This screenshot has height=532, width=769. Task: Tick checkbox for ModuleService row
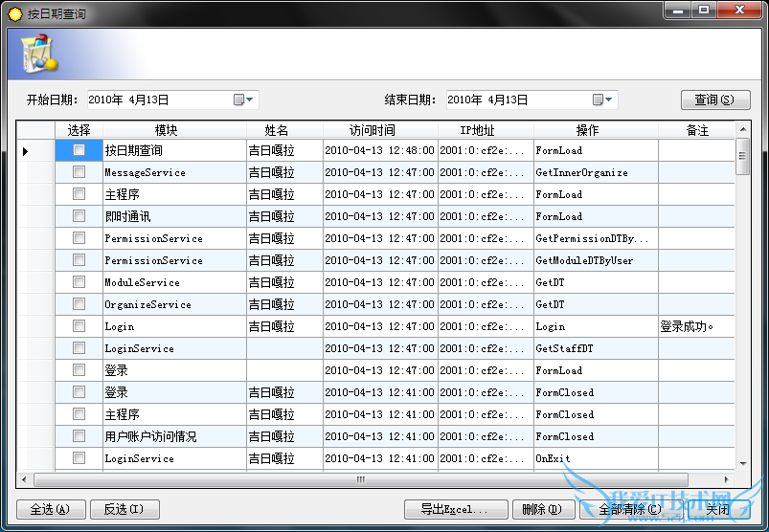click(x=79, y=282)
